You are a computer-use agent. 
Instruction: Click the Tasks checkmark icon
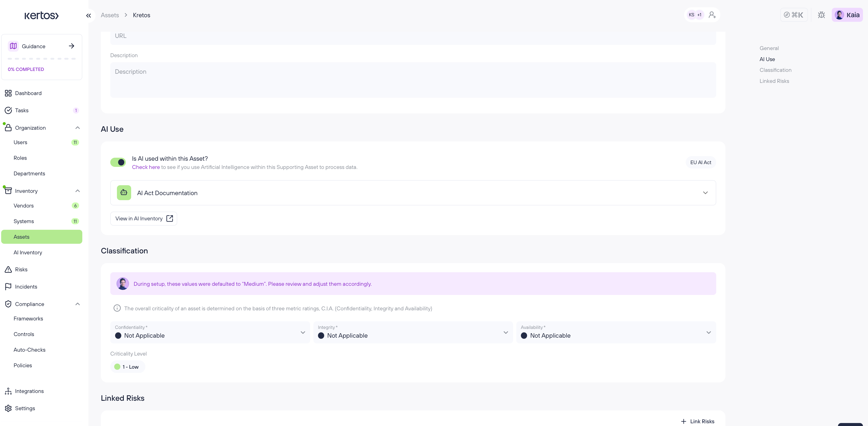coord(8,110)
